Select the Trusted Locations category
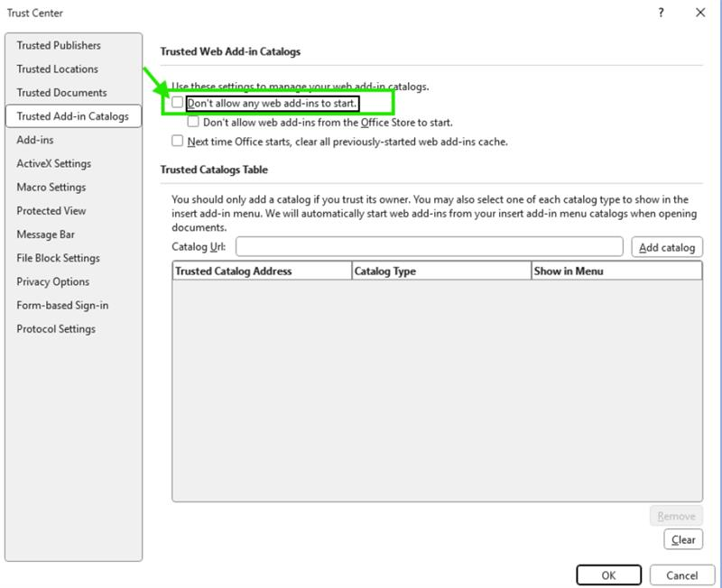722x588 pixels. (55, 69)
